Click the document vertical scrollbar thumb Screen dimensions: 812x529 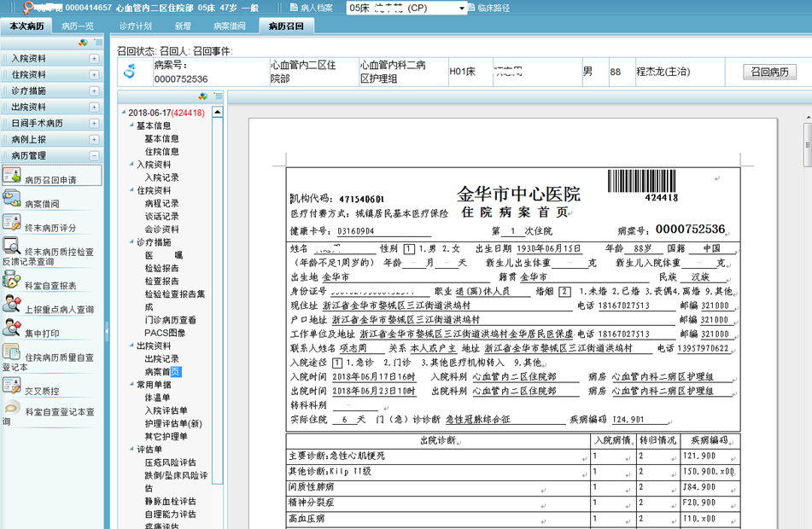click(x=808, y=145)
